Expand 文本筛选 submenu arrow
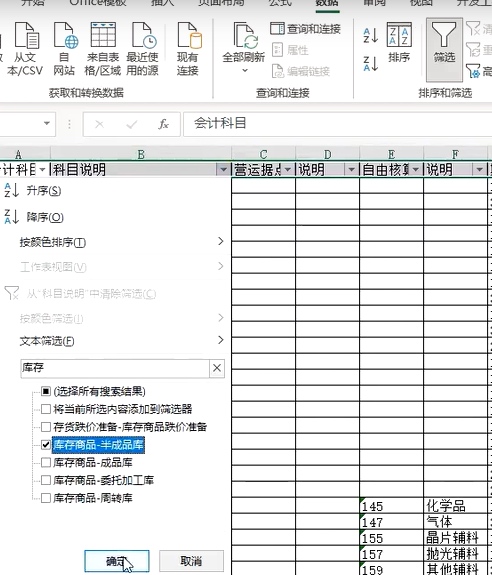The image size is (492, 575). pos(221,340)
